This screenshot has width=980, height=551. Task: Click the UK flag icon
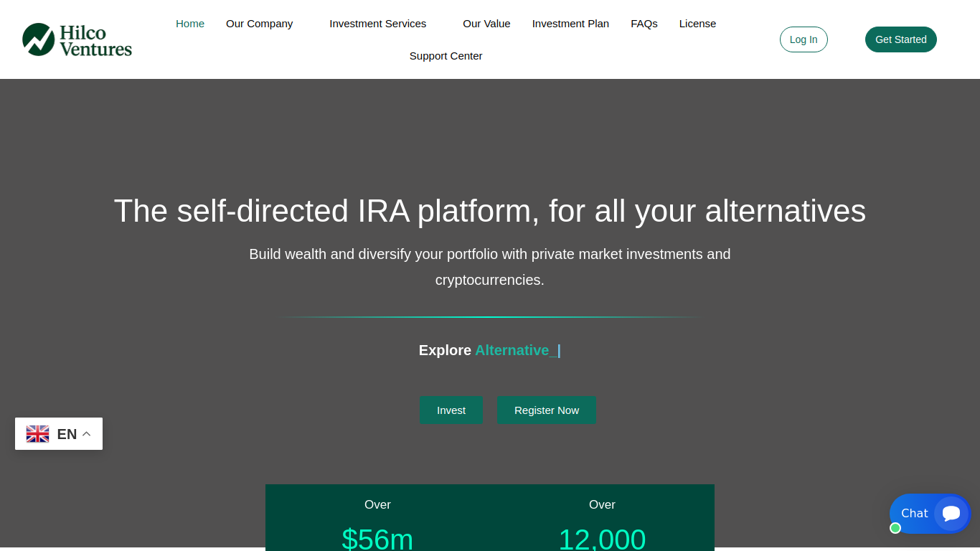pyautogui.click(x=38, y=434)
